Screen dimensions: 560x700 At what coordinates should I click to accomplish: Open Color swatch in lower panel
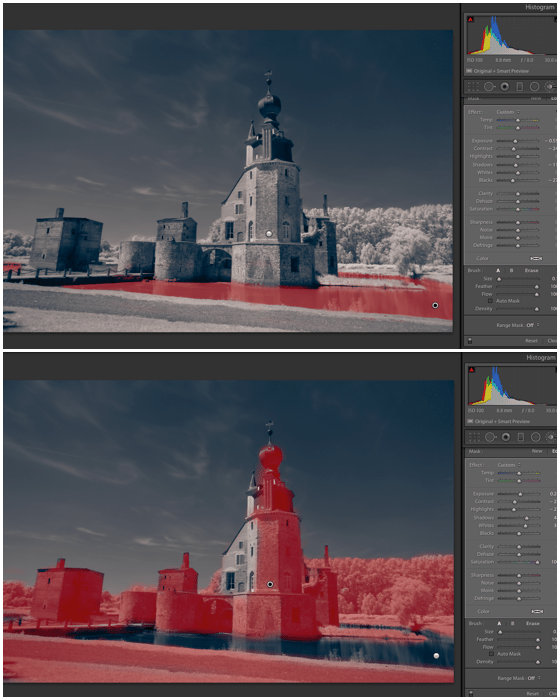[x=537, y=611]
